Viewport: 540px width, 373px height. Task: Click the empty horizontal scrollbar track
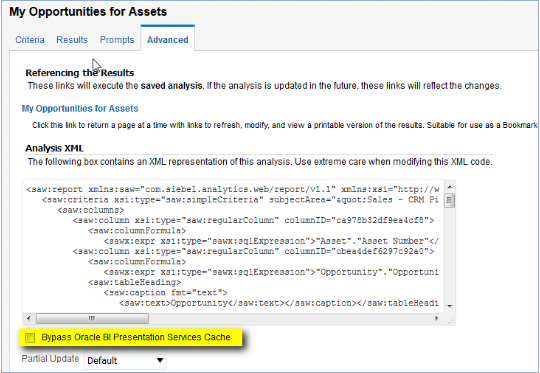point(291,318)
